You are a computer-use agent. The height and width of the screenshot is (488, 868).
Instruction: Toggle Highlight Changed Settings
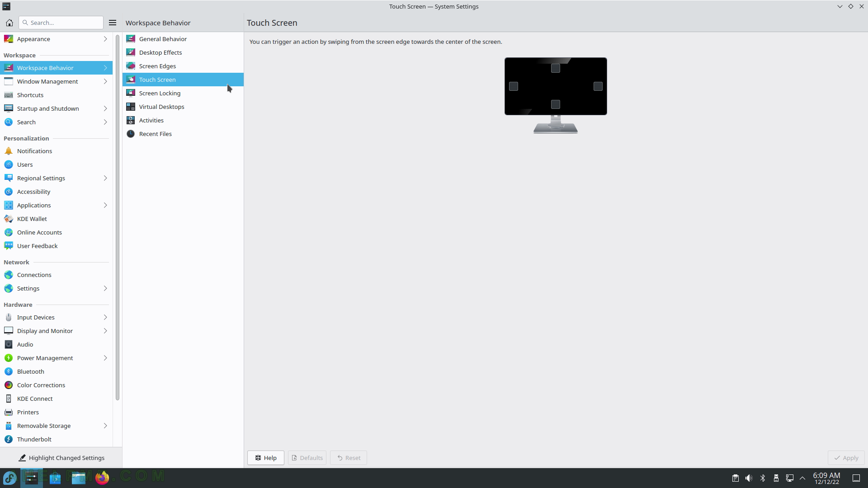61,458
